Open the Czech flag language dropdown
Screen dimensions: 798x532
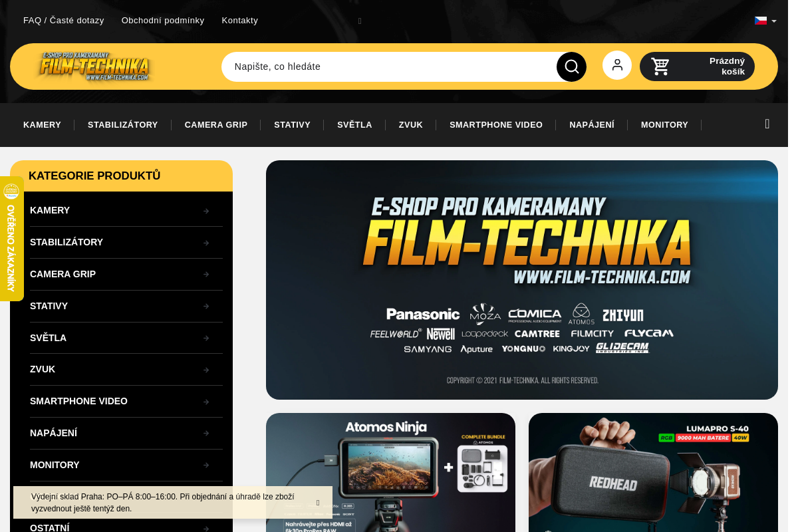point(765,21)
